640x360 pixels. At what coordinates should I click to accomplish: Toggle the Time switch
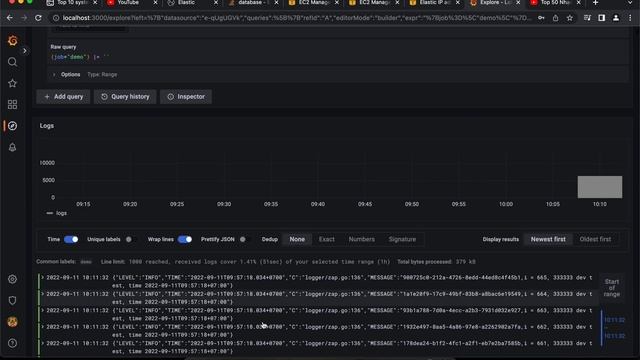pos(71,240)
